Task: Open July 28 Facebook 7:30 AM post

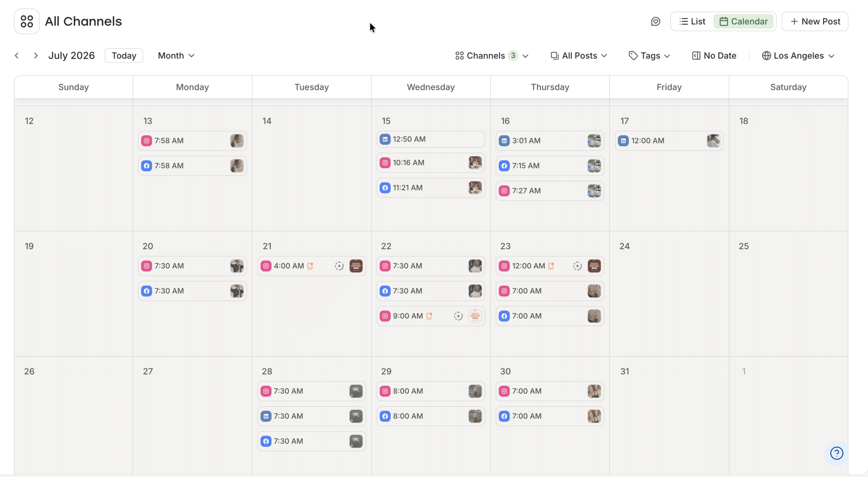Action: pos(312,441)
